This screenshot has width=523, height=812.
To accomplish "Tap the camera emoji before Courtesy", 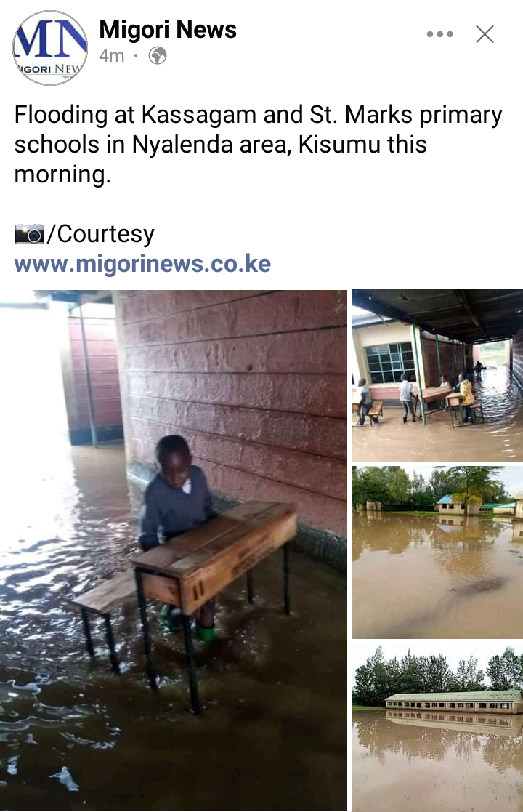I will pos(30,234).
